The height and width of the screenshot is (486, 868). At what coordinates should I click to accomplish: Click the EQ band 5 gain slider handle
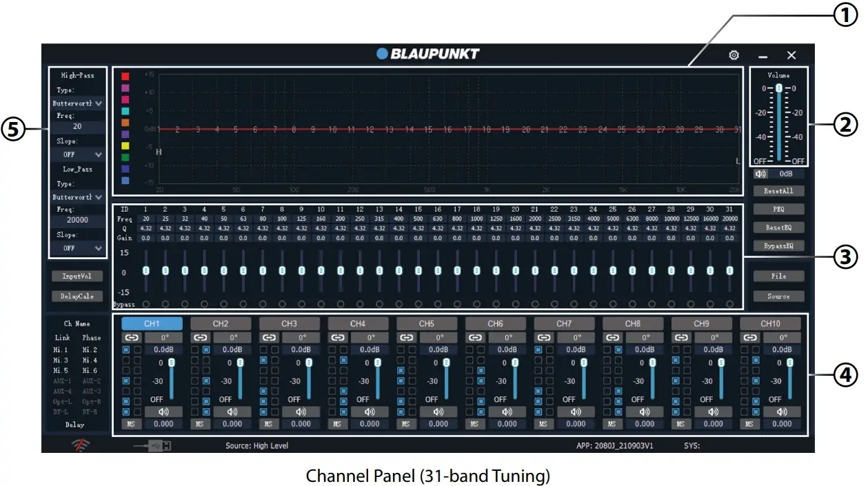click(x=223, y=270)
